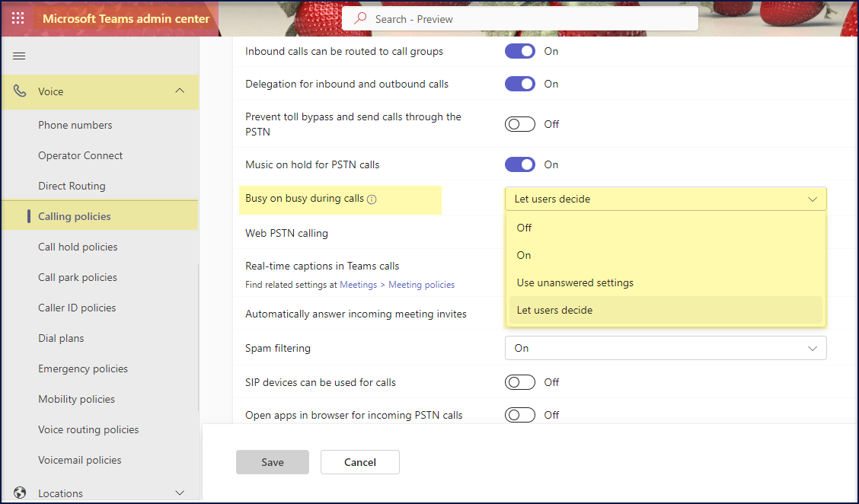The height and width of the screenshot is (504, 859).
Task: Click the search magnifier icon
Action: click(x=361, y=19)
